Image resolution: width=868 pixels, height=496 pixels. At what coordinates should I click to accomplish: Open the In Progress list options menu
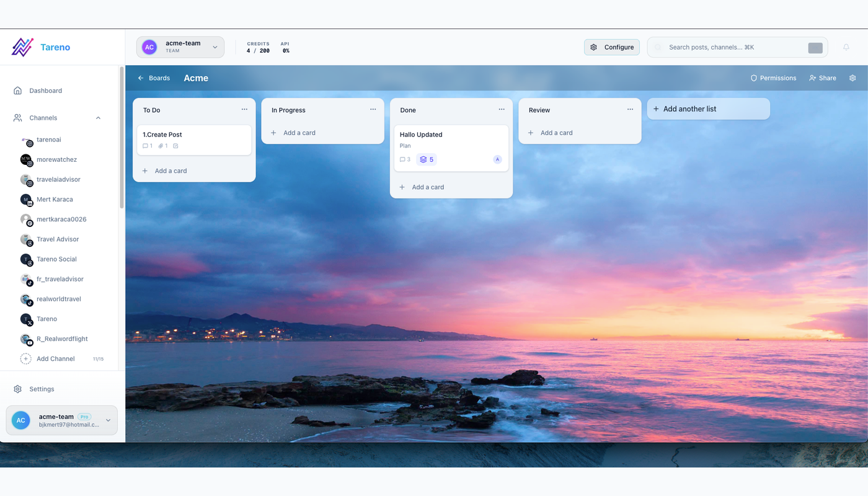pos(373,109)
